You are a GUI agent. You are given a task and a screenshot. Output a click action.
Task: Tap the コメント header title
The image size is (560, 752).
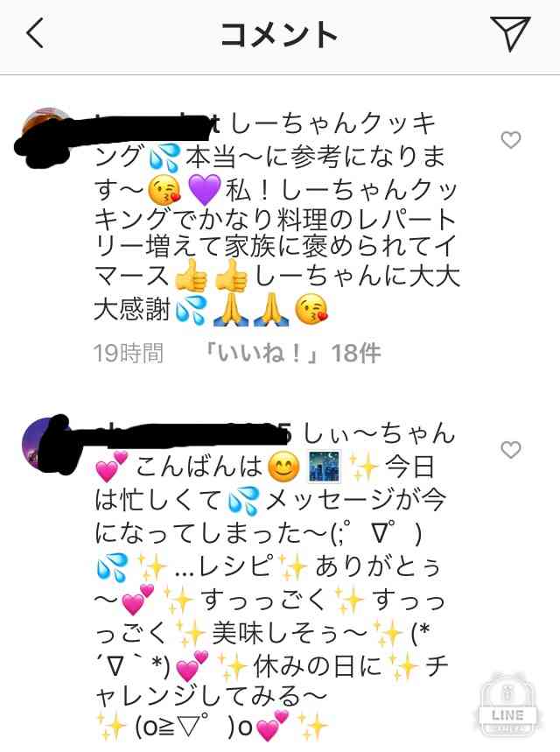[279, 34]
